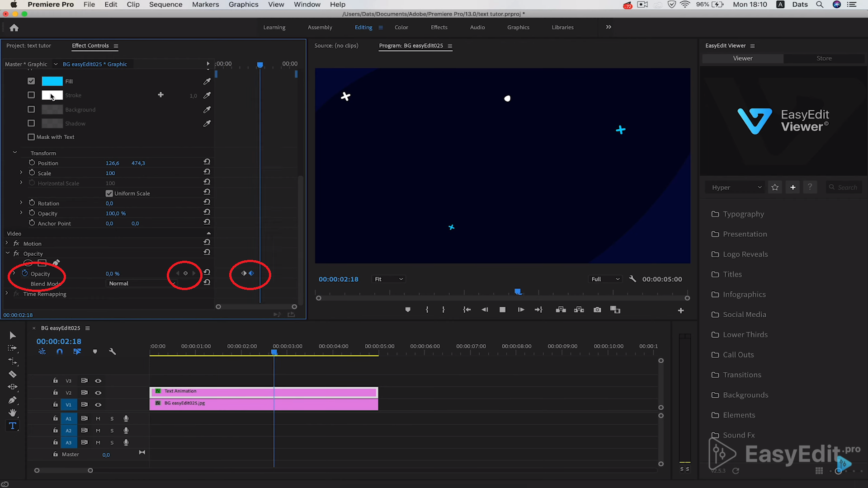
Task: Switch to the Store tab
Action: [824, 58]
